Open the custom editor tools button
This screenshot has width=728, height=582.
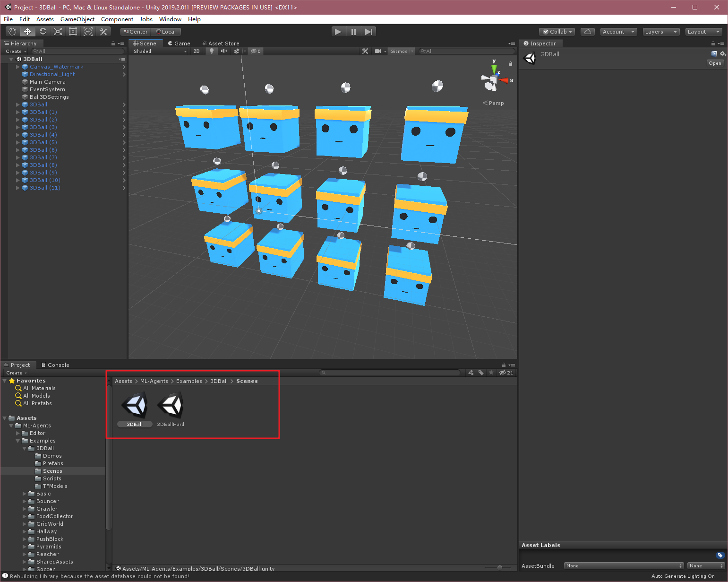click(103, 32)
